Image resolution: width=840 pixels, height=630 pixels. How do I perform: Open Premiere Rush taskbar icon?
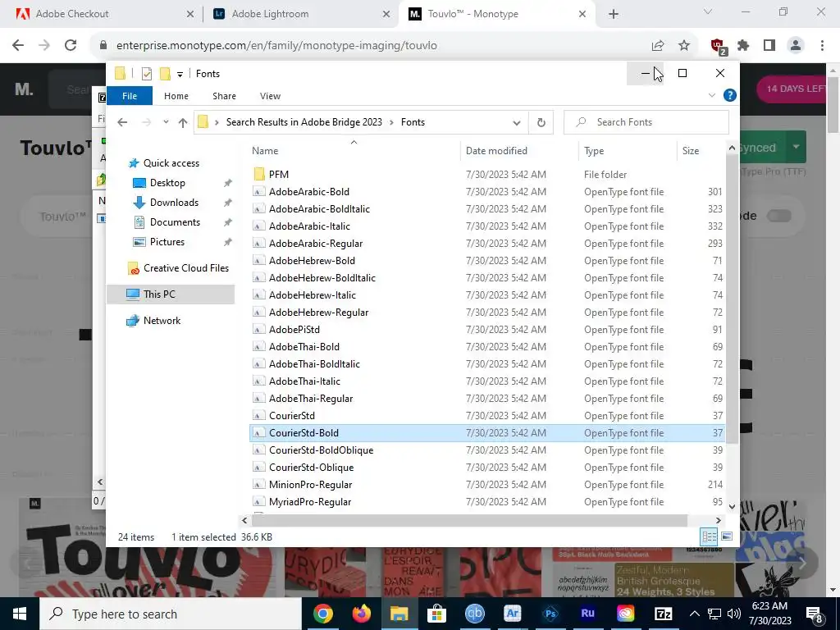pos(587,614)
